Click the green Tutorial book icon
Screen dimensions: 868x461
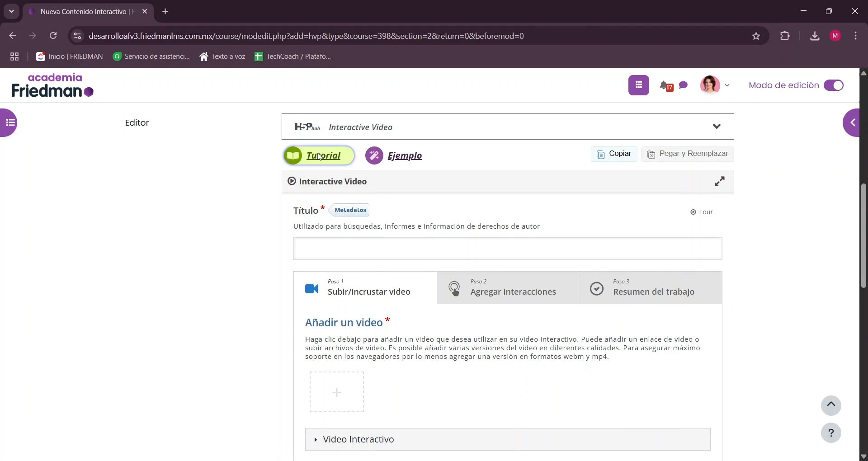(293, 155)
